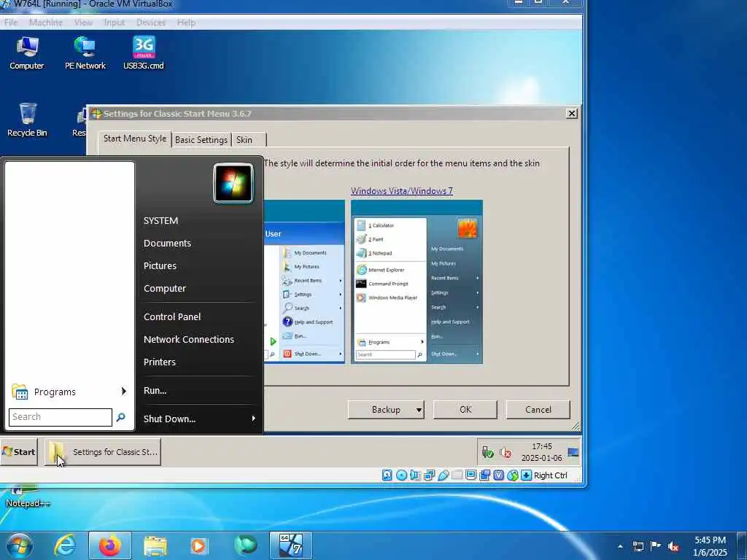Open VirtualBox File menu
This screenshot has height=560, width=747.
10,23
